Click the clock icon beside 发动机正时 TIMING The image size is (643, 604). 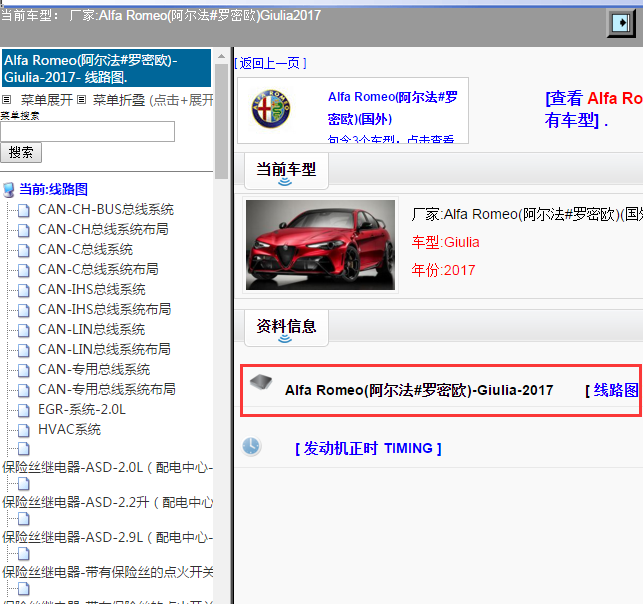pos(251,447)
